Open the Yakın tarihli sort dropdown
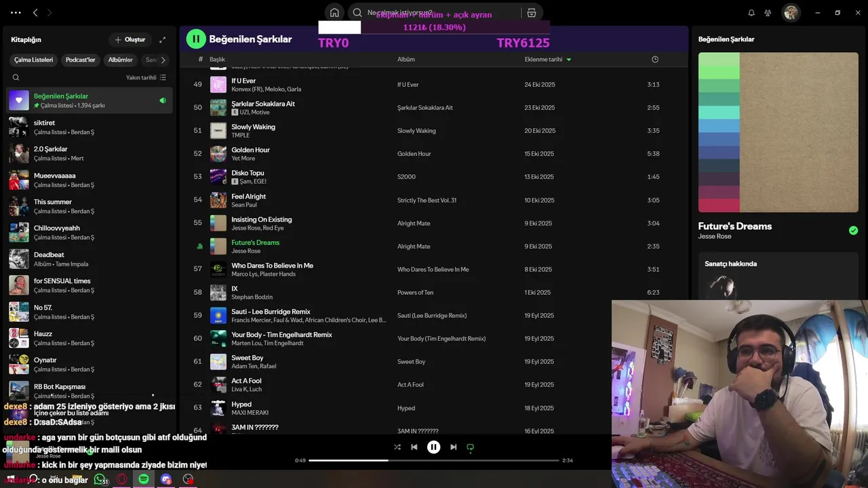 click(146, 77)
